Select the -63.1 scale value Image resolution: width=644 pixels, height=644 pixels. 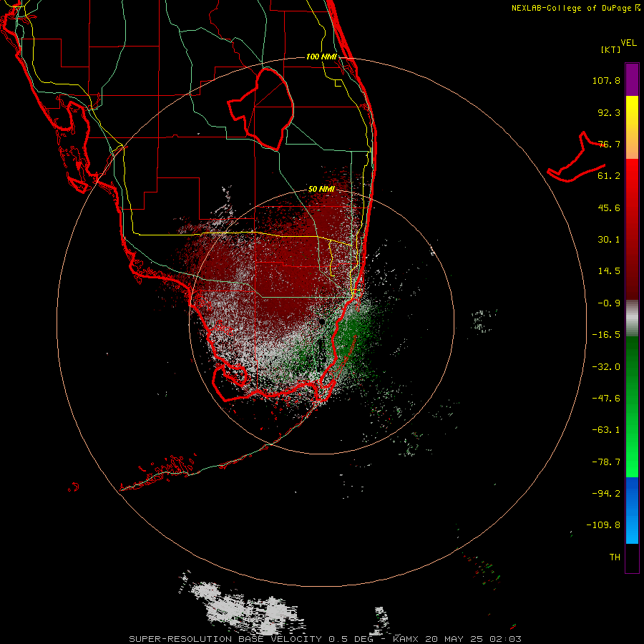point(606,430)
